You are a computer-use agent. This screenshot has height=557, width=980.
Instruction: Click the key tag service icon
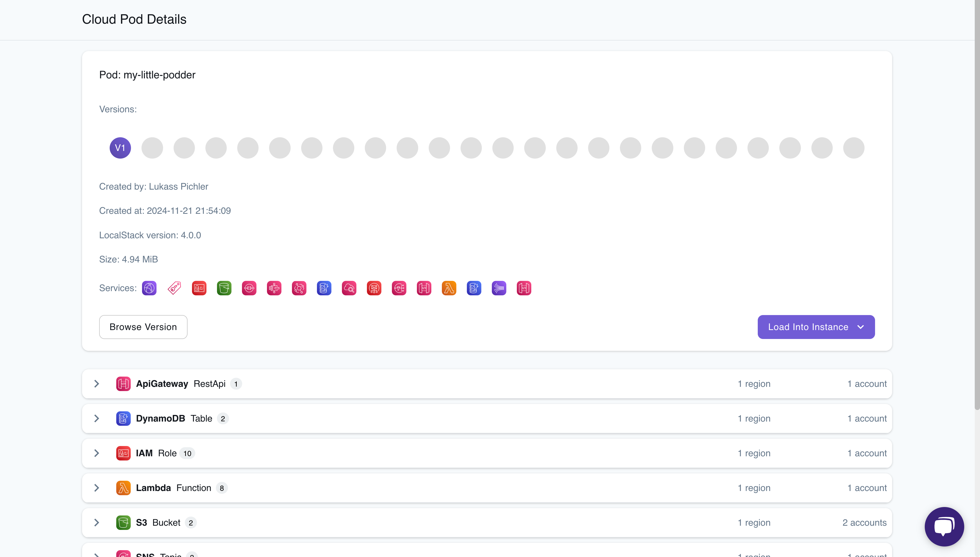tap(174, 288)
